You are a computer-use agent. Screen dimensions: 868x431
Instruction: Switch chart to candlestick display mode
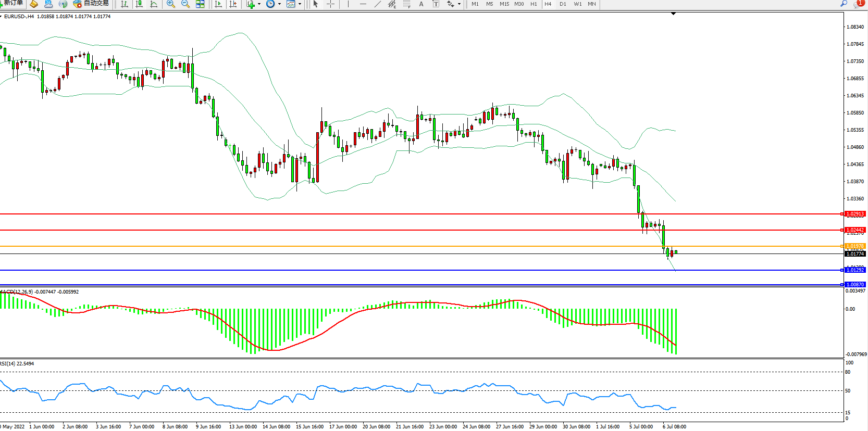pos(139,4)
